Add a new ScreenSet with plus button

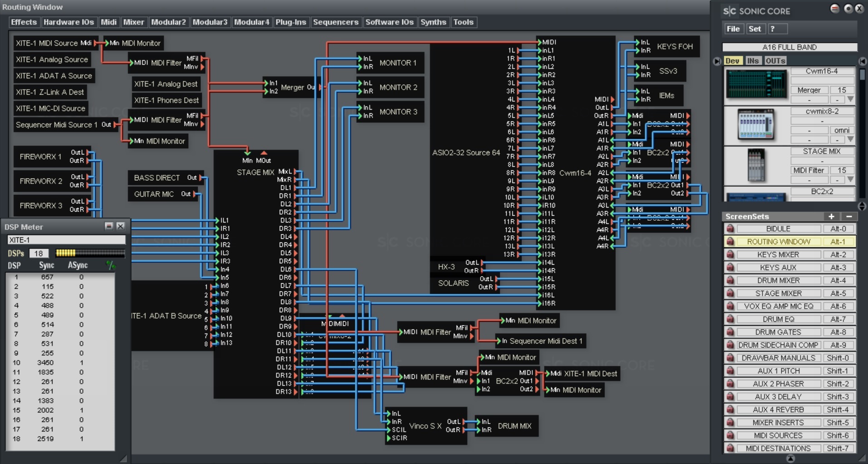[x=831, y=217]
